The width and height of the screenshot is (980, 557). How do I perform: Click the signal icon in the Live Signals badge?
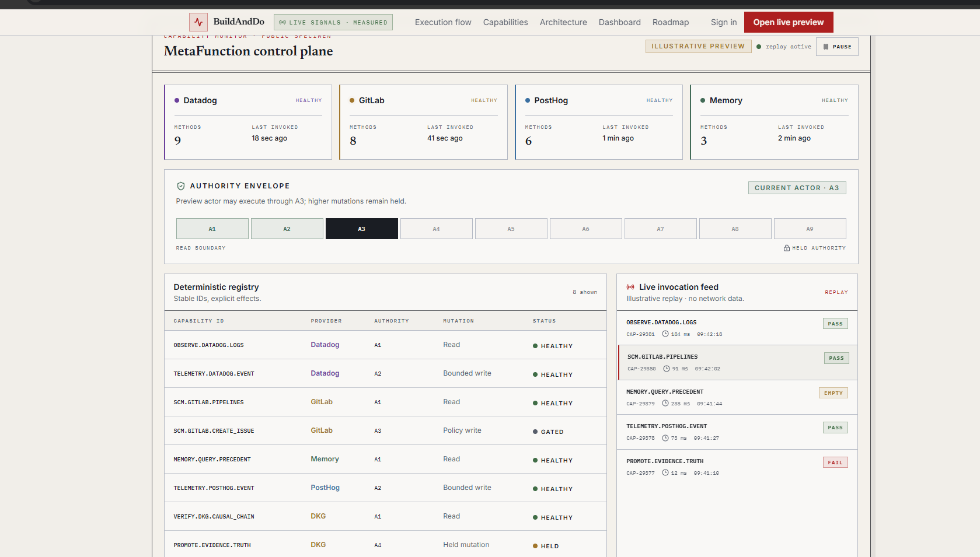[283, 23]
